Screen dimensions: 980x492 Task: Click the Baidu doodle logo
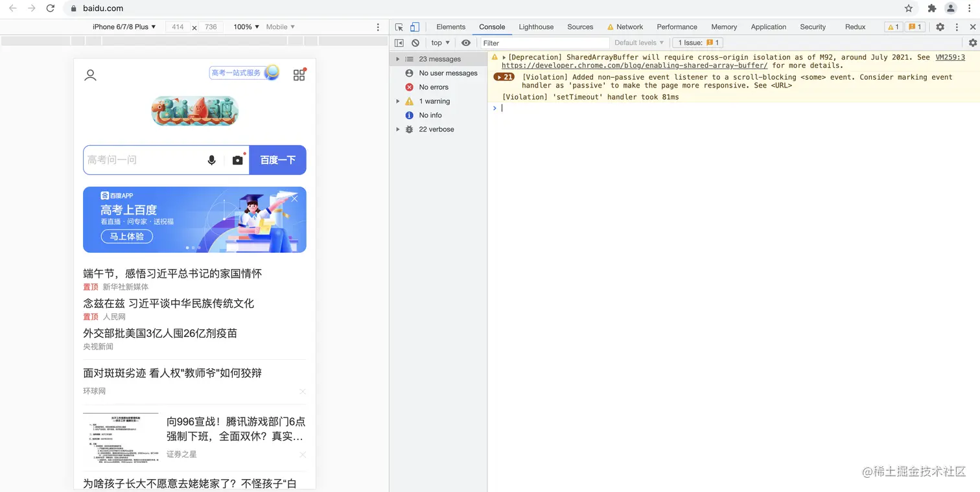(195, 111)
